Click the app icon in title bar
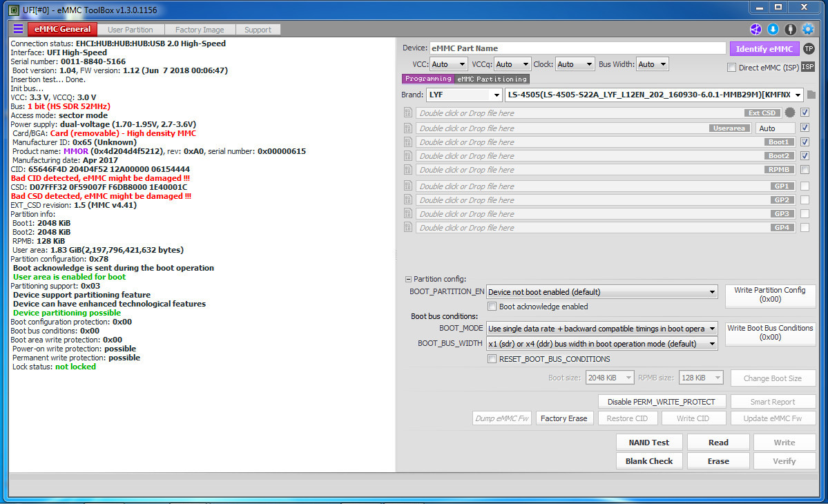828x504 pixels. point(15,10)
